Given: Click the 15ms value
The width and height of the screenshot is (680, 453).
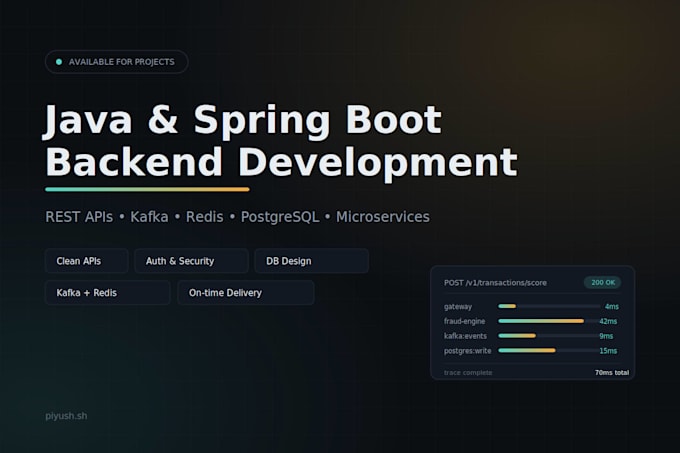Looking at the screenshot, I should [x=608, y=351].
